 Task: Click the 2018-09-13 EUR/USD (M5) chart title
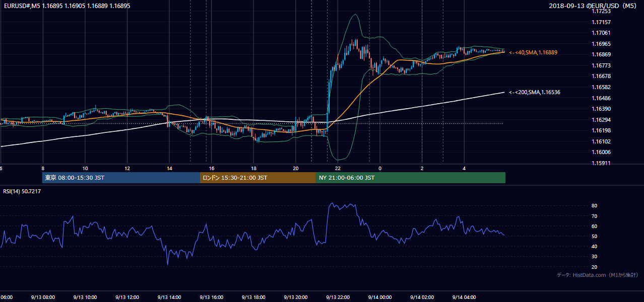(x=593, y=6)
